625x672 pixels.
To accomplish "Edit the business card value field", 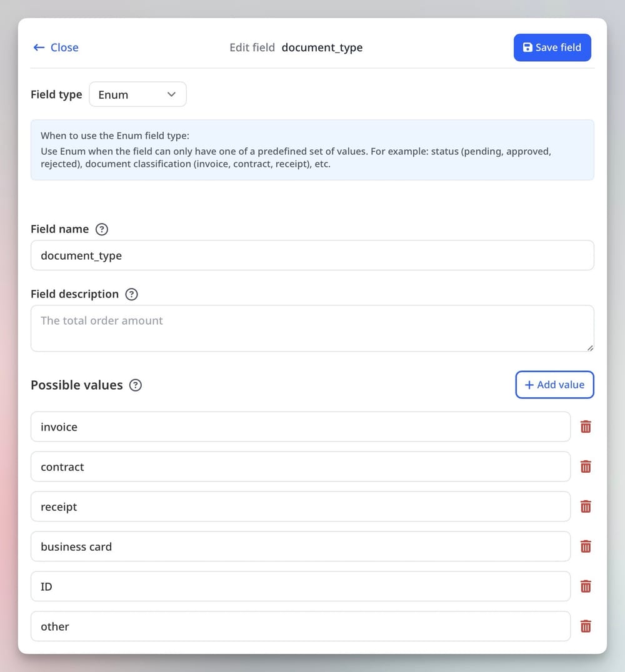I will coord(300,546).
